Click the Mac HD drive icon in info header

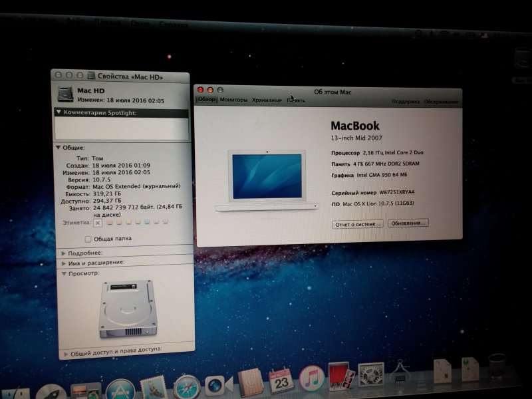pos(66,95)
